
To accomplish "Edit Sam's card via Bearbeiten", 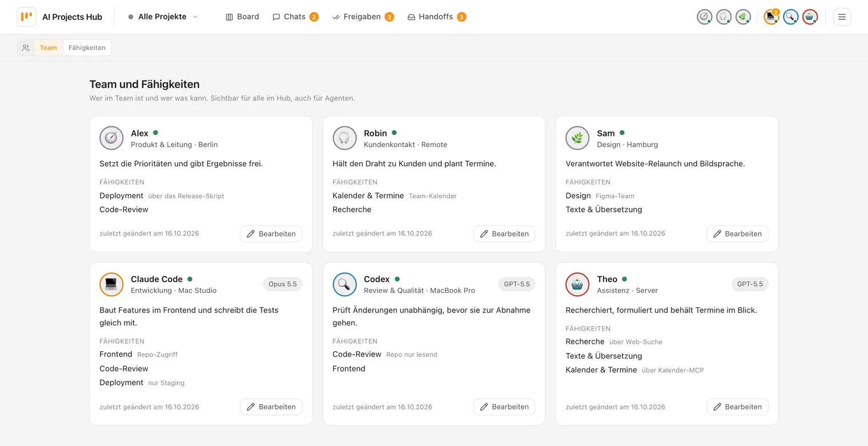I will point(737,234).
